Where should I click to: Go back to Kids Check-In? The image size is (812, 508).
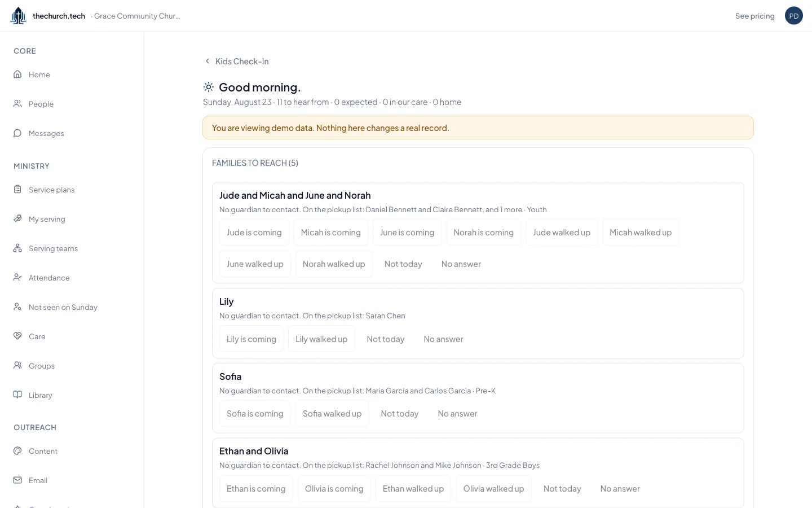(x=236, y=61)
